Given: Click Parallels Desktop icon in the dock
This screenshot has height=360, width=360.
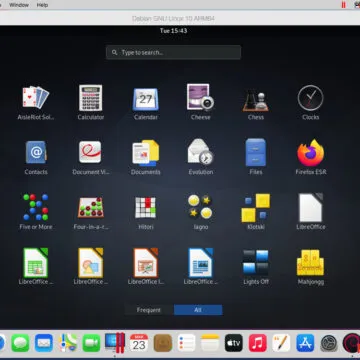Looking at the screenshot, I should coord(115,343).
